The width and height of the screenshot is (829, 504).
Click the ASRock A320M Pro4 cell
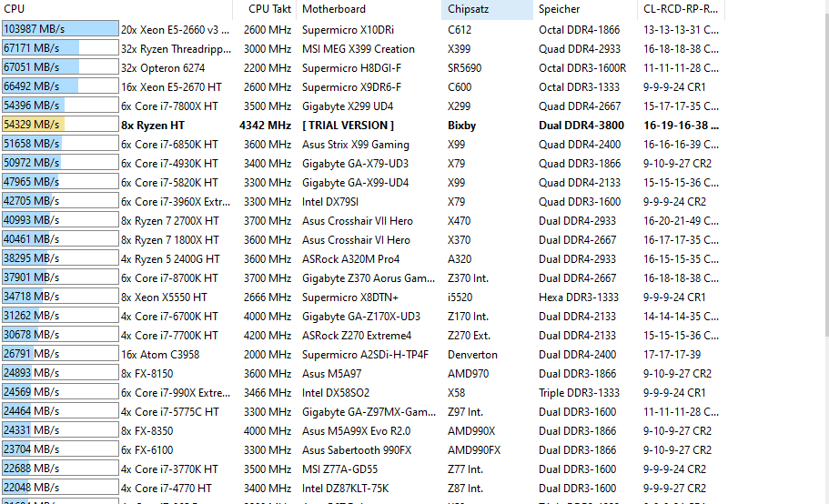point(350,259)
